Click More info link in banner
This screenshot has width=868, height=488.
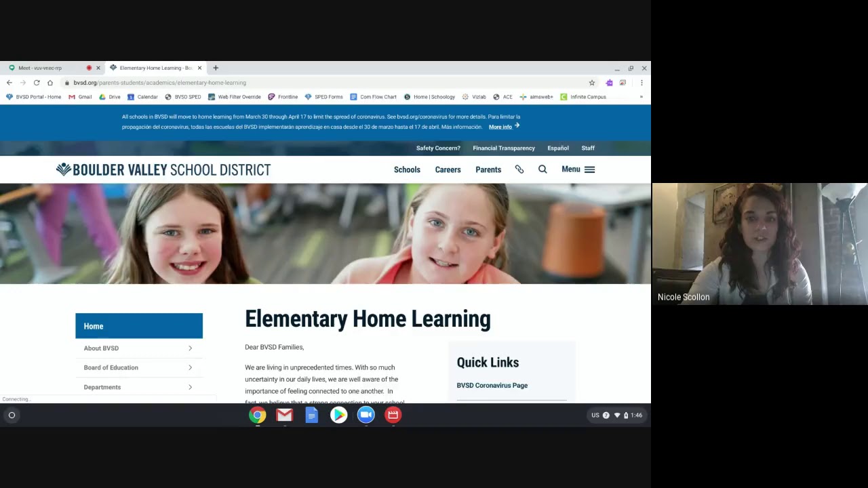coord(504,127)
